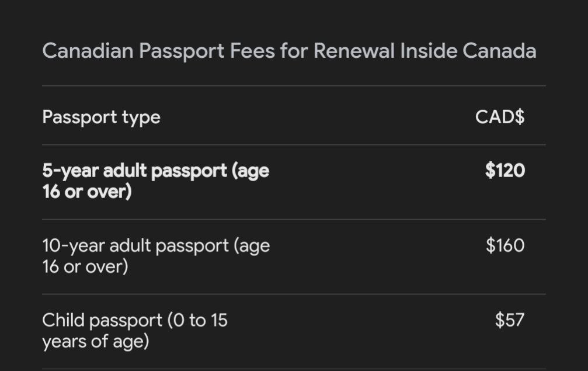The width and height of the screenshot is (588, 371).
Task: Click the $57 fee amount
Action: coord(510,320)
